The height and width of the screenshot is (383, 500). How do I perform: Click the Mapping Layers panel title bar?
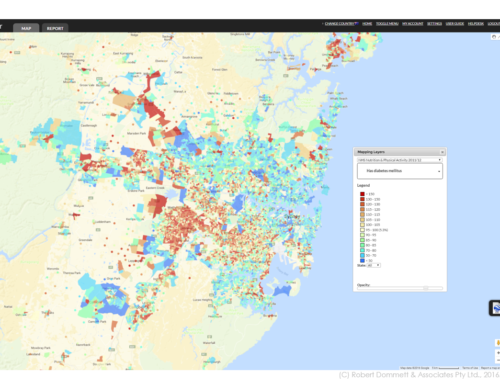pos(400,152)
